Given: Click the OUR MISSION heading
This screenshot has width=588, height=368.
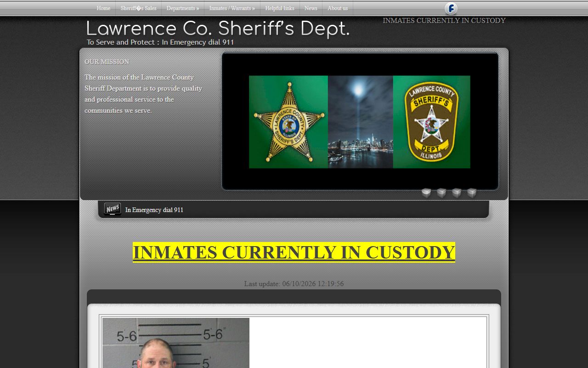Looking at the screenshot, I should (x=107, y=62).
